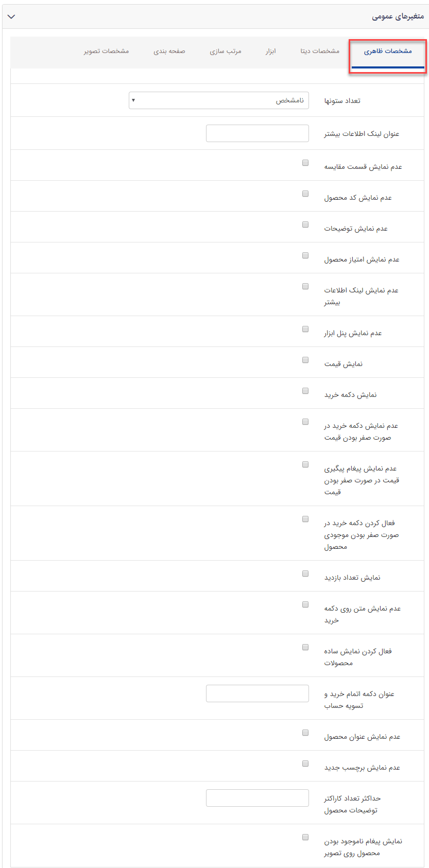
Task: Check فعال کردن نمایش ساده محصولات
Action: tap(305, 647)
